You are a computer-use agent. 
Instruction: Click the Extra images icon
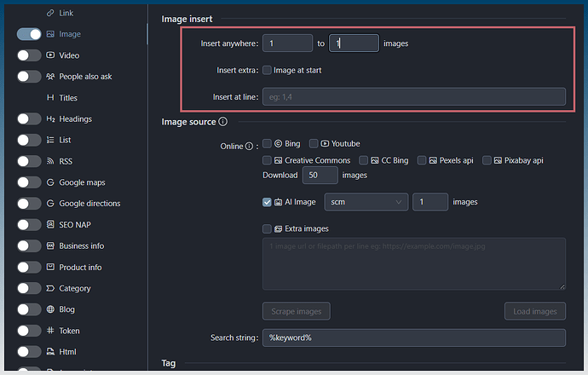(x=278, y=228)
